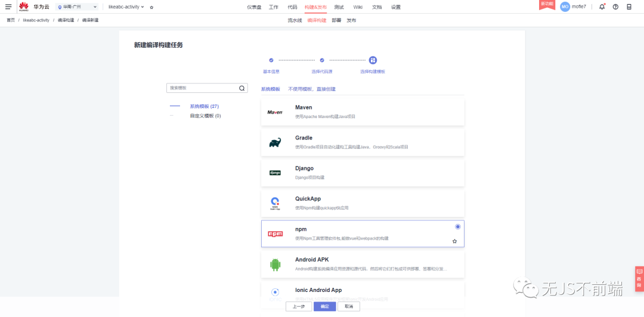
Task: Switch to the 流水线 sub tab
Action: 295,20
